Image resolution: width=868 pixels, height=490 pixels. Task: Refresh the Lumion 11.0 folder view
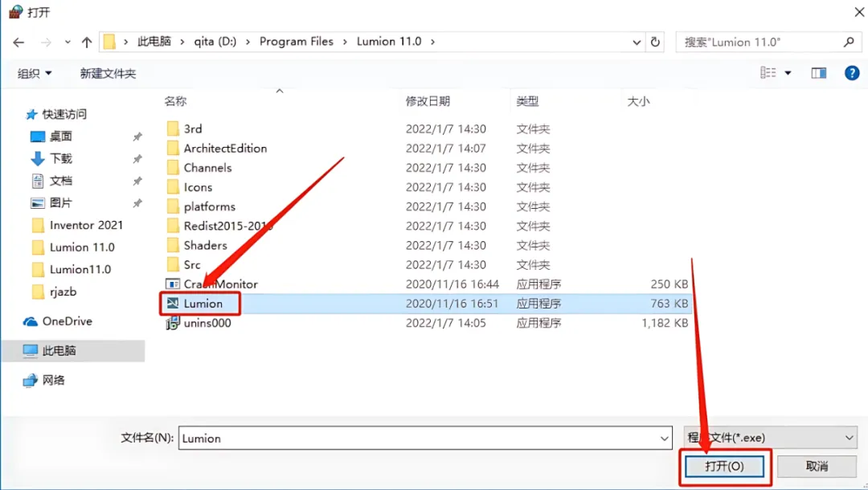click(655, 42)
